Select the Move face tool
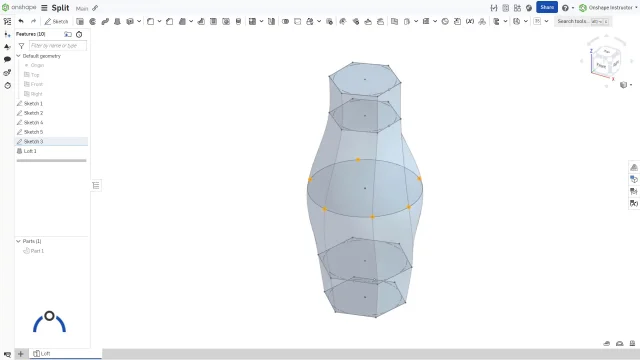Screen dimensions: 640x360 pos(368,21)
